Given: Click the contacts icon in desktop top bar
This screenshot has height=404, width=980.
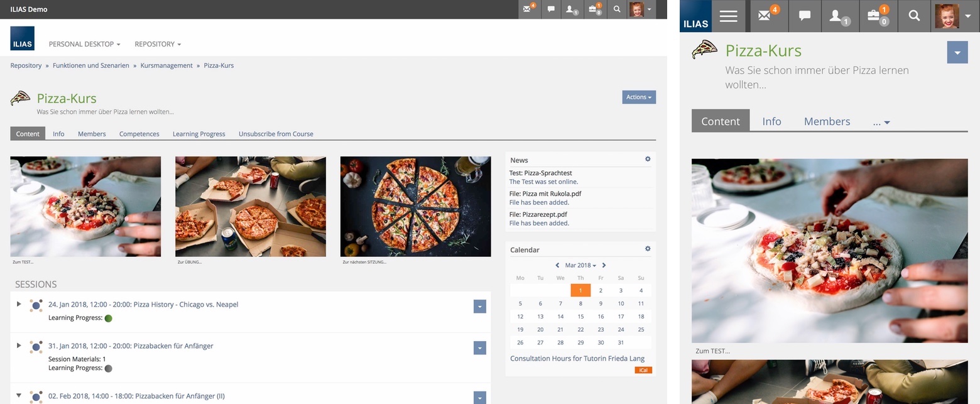Looking at the screenshot, I should [x=571, y=9].
